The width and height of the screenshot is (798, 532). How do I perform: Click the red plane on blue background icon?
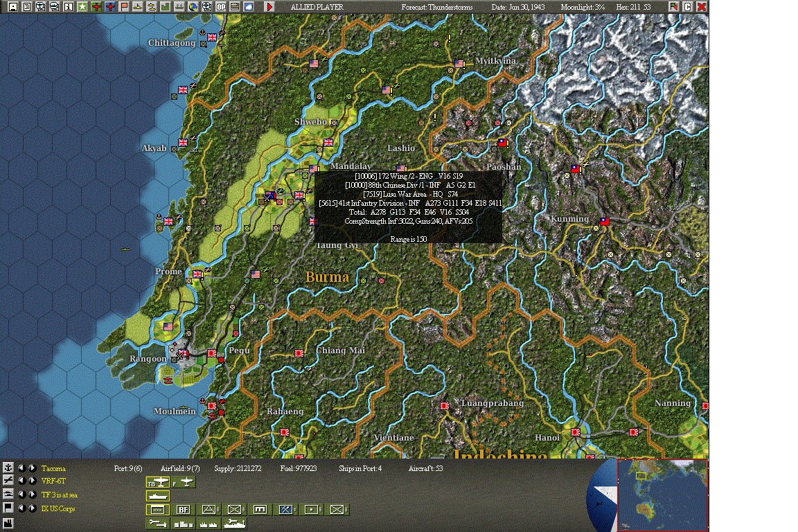tap(110, 7)
